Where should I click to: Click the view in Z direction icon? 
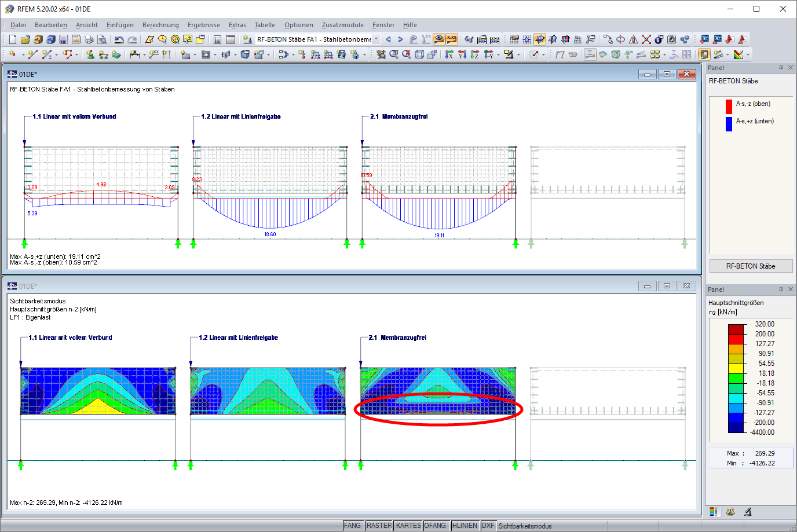pyautogui.click(x=475, y=54)
